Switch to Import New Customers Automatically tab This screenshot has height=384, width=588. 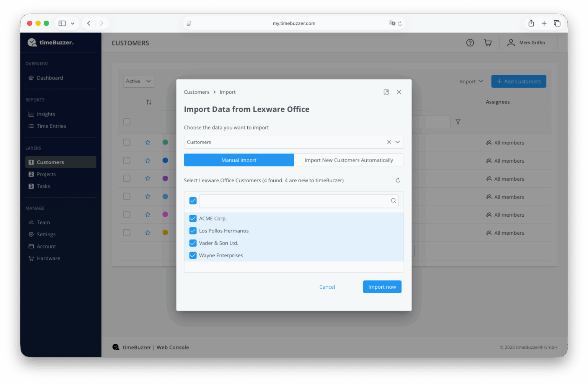[x=349, y=160]
